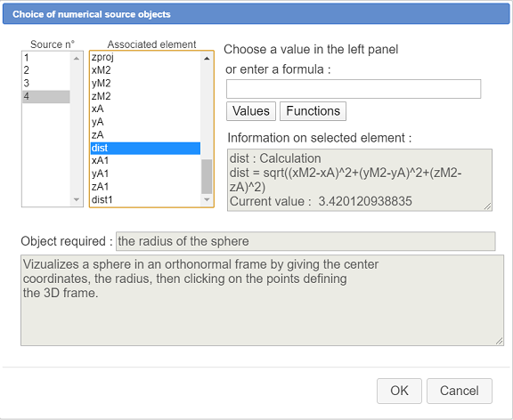Select source number 3
The width and height of the screenshot is (513, 420).
point(46,84)
